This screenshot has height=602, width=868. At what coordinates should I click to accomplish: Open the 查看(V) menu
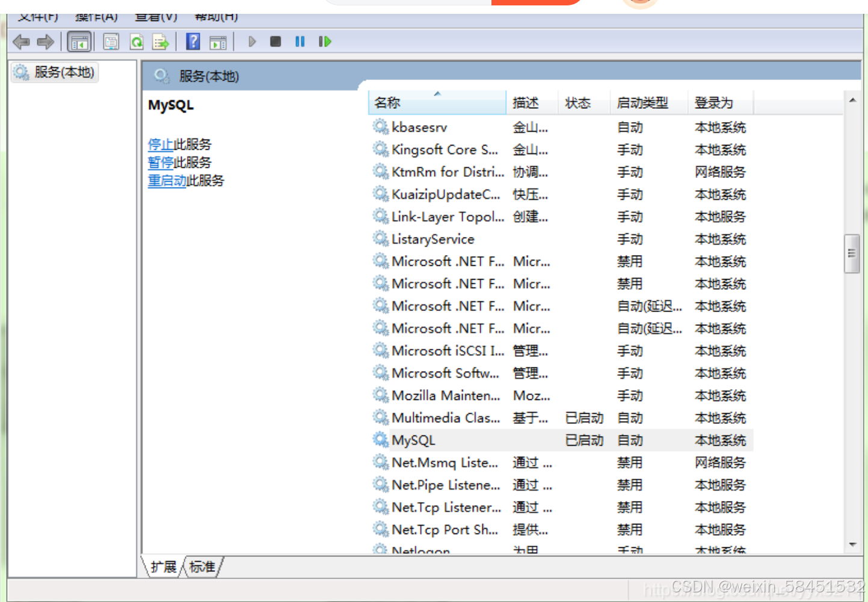pos(155,16)
